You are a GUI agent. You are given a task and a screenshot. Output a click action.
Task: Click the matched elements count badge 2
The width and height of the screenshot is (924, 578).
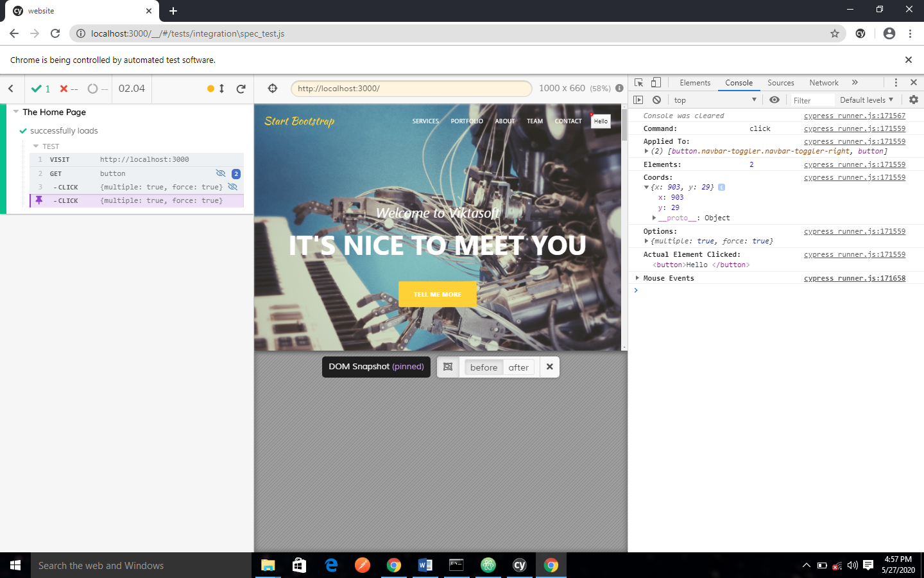[x=236, y=173]
